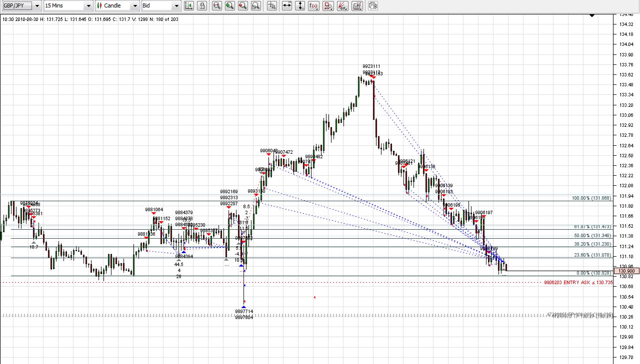The width and height of the screenshot is (640, 364).
Task: Click the 100.00% (131.868) Fibonacci label
Action: coord(591,198)
